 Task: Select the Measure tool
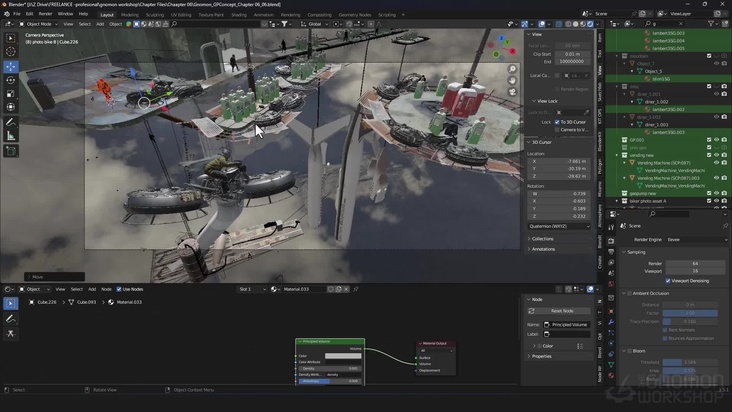coord(11,135)
